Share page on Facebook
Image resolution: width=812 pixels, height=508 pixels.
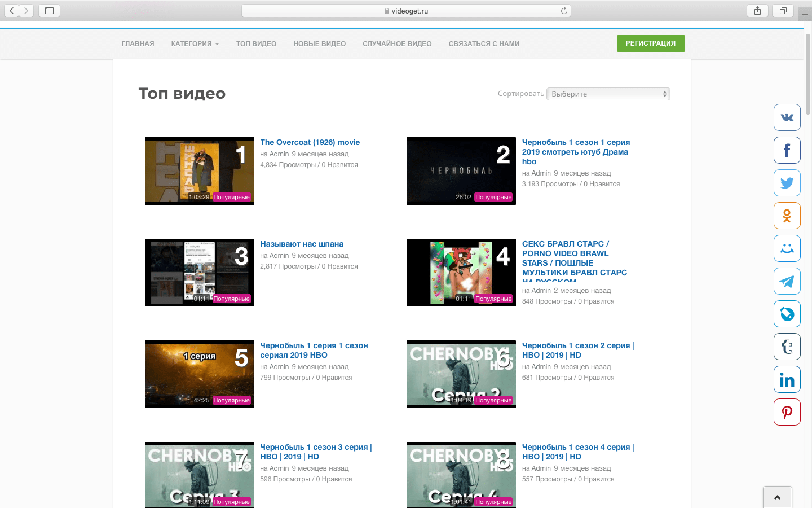tap(787, 150)
